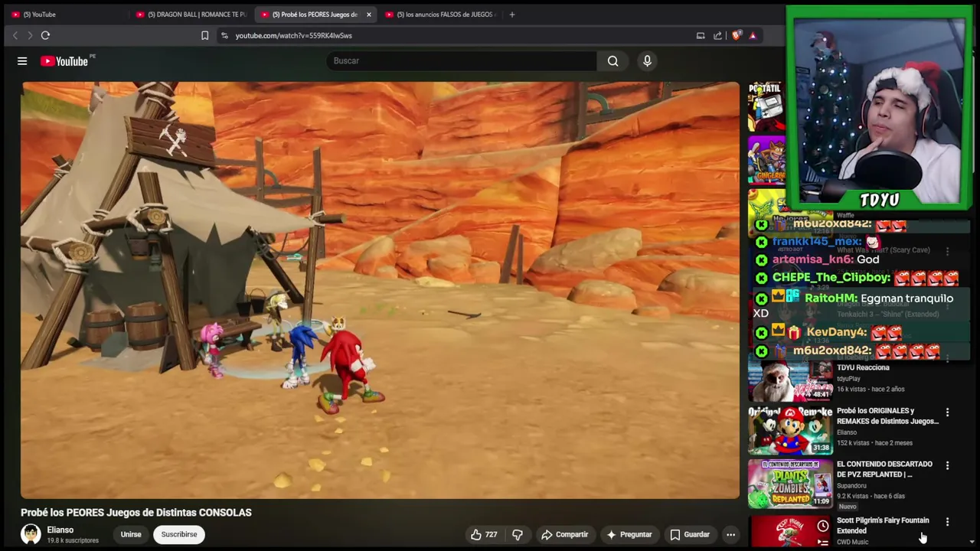
Task: Click artemisa_kn6 chat username
Action: (812, 259)
